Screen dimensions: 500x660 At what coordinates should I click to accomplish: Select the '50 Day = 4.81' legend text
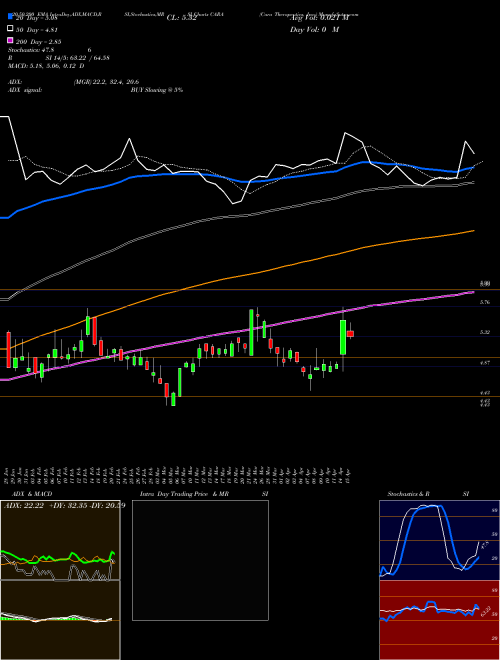click(37, 30)
